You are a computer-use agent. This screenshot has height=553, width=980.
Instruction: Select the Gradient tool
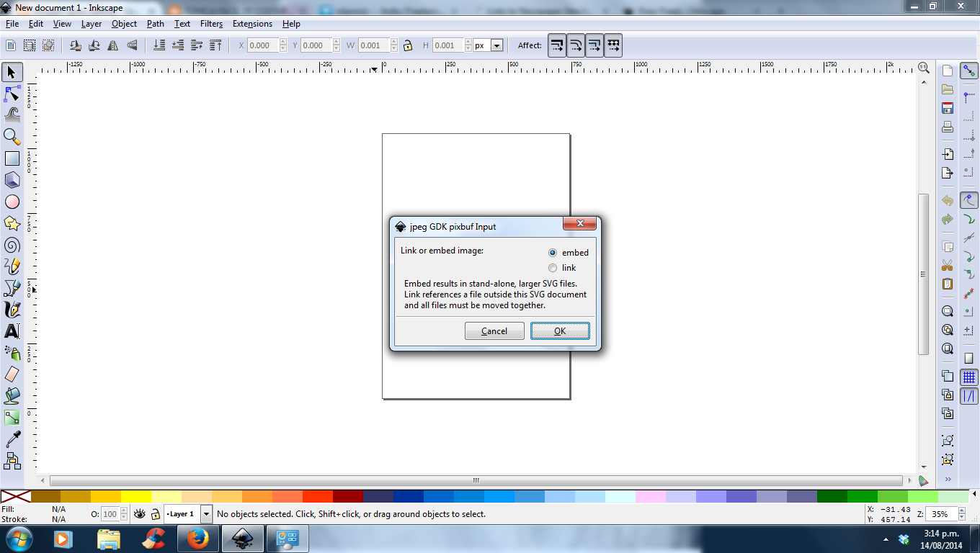12,418
